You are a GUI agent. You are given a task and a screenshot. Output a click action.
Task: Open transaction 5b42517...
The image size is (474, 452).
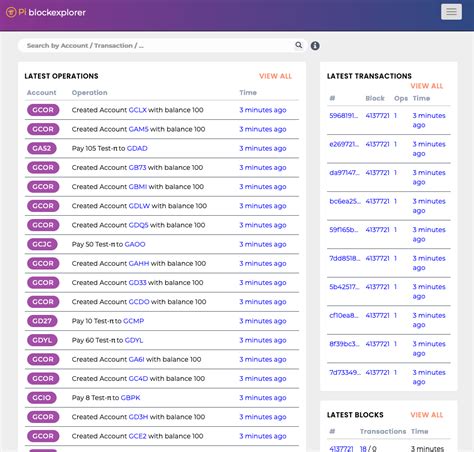[x=344, y=287]
